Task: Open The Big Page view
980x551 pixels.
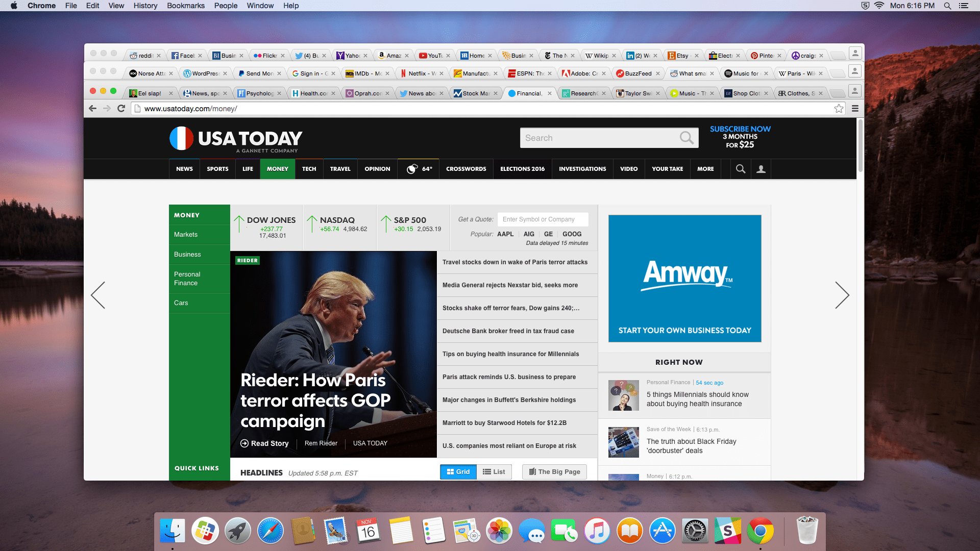Action: [554, 472]
